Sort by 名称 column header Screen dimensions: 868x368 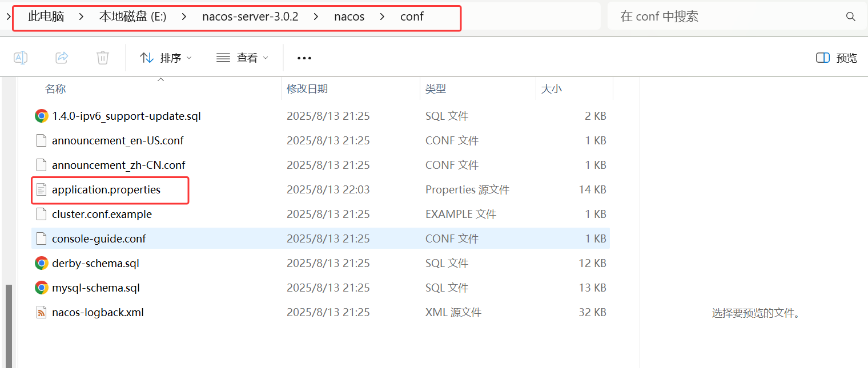click(x=55, y=89)
